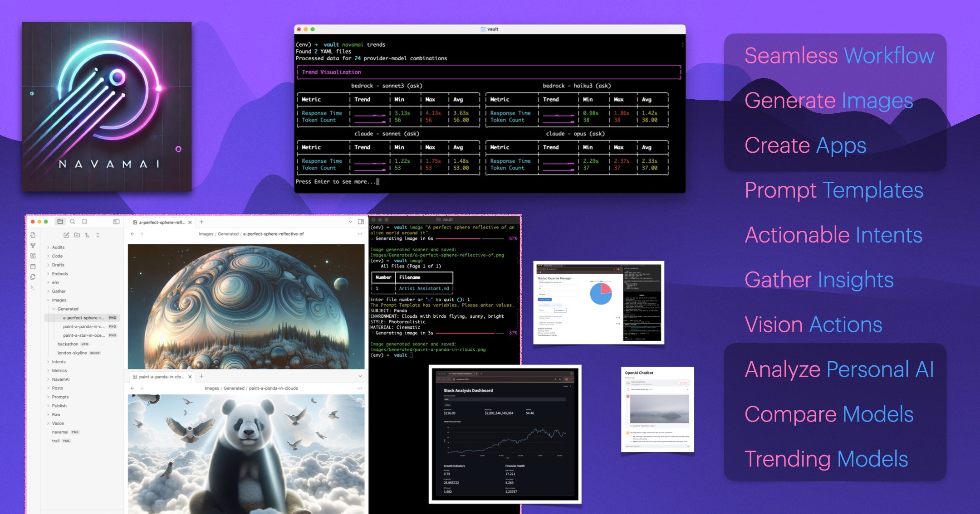Open daily note calendar ribbon icon

(x=33, y=266)
